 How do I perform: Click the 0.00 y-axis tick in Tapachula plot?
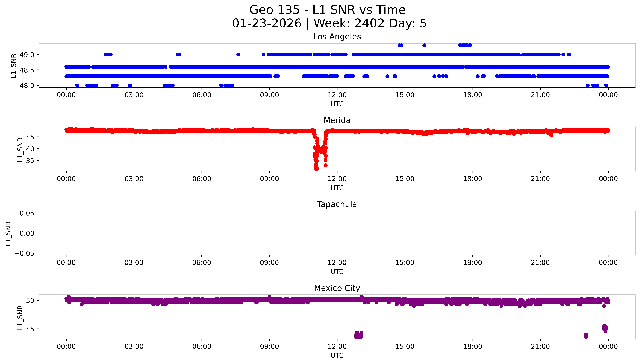pos(27,233)
